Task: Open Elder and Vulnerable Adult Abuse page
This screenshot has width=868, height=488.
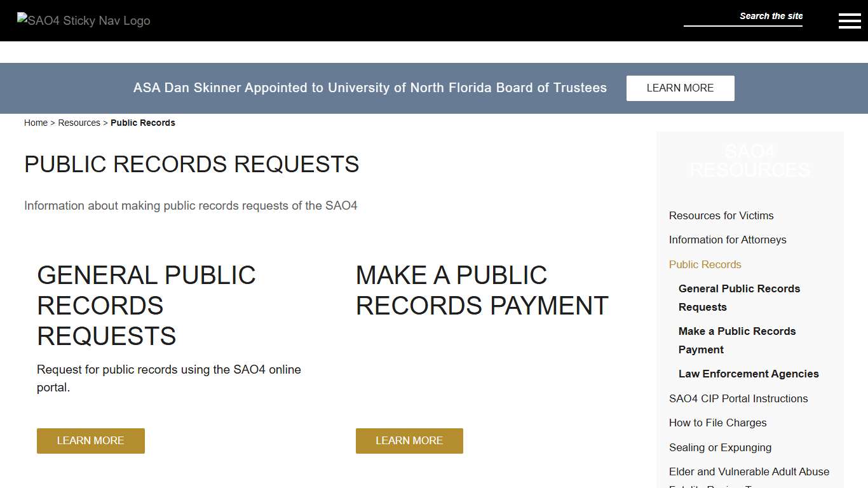Action: (x=749, y=471)
